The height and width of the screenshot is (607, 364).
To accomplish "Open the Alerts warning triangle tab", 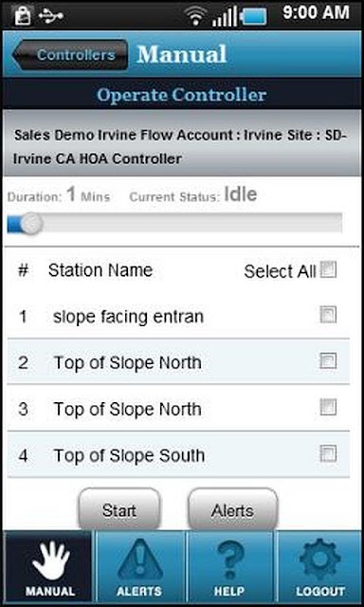I will pyautogui.click(x=140, y=560).
